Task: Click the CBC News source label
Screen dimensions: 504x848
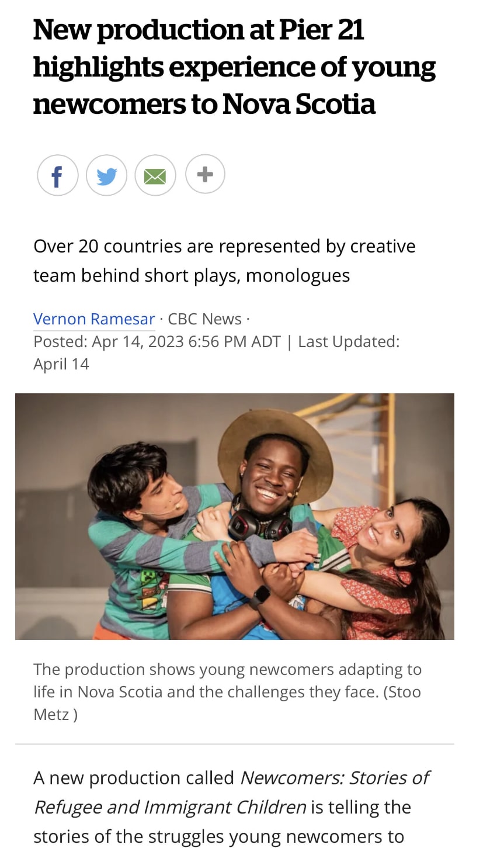Action: point(204,319)
